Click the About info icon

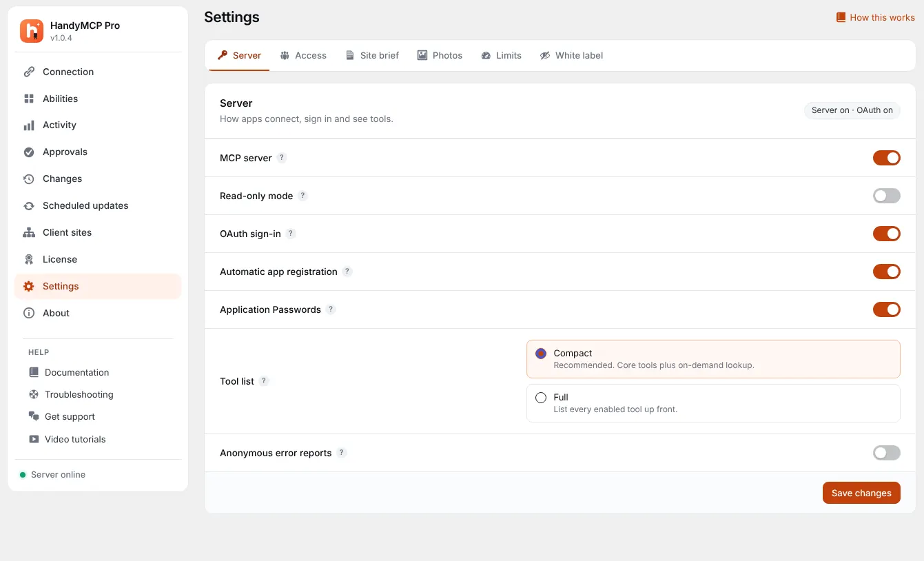tap(29, 314)
